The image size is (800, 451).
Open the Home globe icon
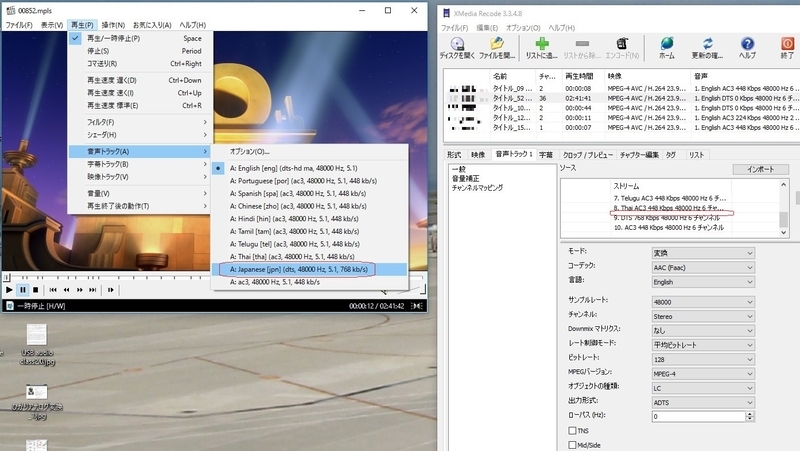coord(666,44)
